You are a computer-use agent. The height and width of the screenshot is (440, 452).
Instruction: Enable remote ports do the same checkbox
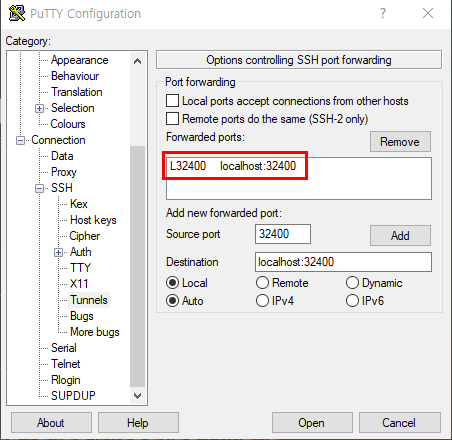tap(172, 119)
